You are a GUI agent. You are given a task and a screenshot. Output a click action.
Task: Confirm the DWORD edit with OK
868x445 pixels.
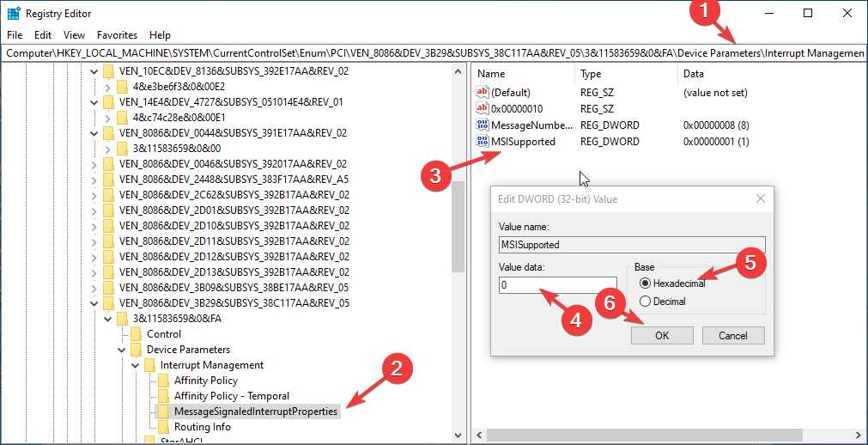coord(662,335)
